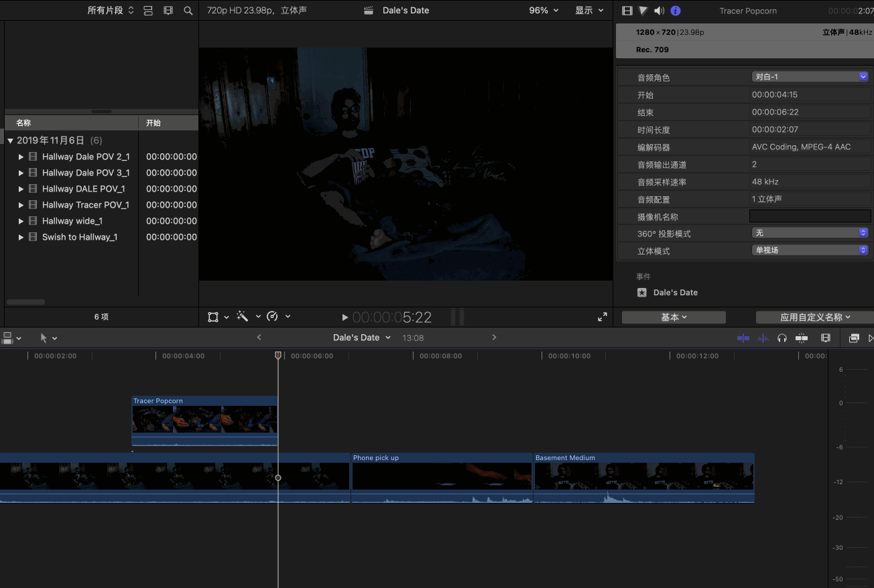Open timeline clip appearance options

click(x=826, y=338)
